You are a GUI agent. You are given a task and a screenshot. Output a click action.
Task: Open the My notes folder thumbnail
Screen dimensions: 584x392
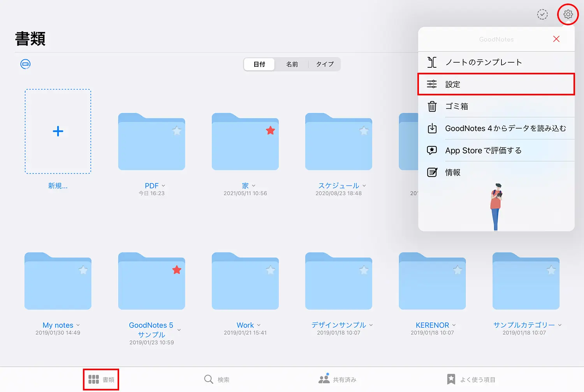click(x=58, y=281)
